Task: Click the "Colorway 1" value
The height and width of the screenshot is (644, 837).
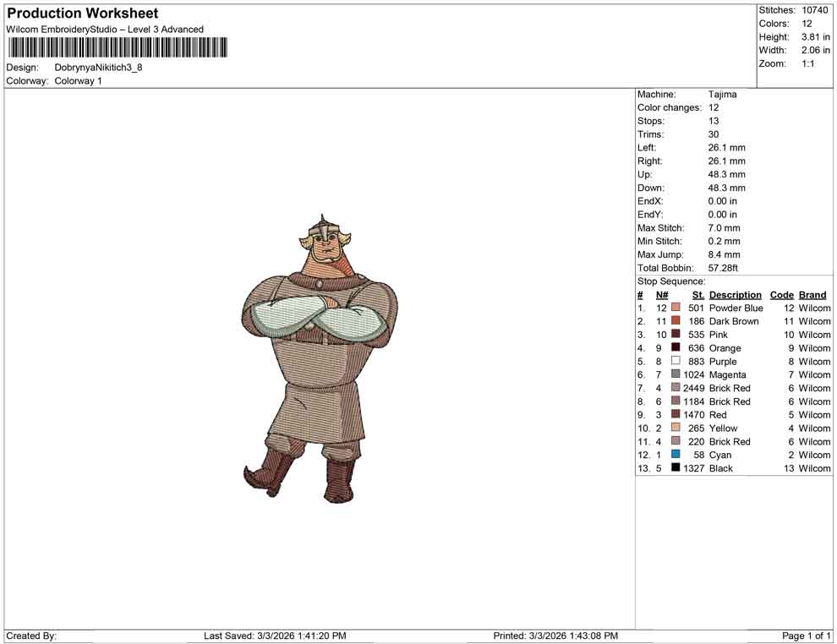Action: pyautogui.click(x=78, y=81)
